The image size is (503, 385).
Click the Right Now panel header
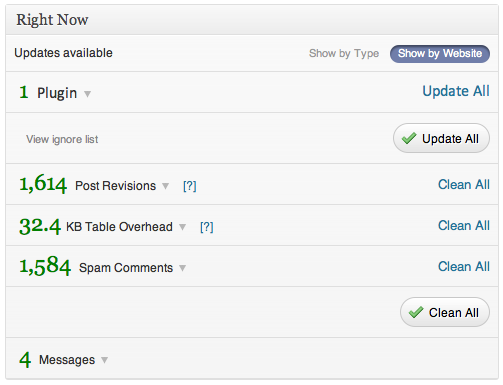point(252,20)
